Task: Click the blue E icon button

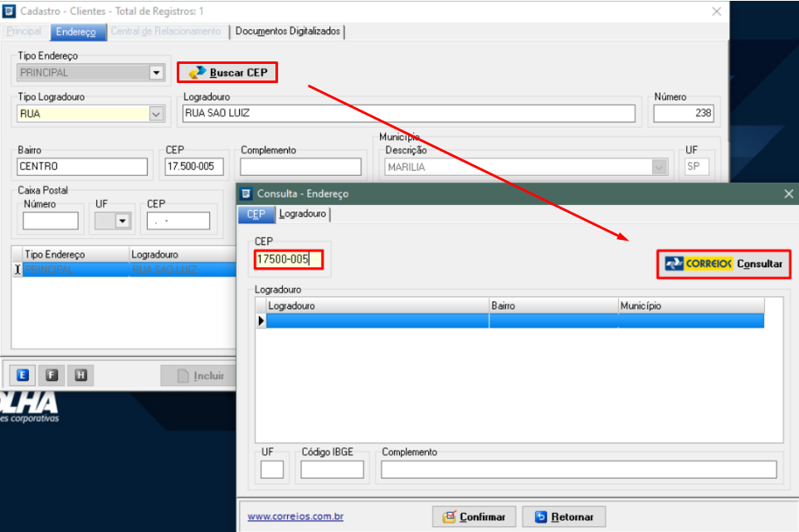Action: coord(23,374)
